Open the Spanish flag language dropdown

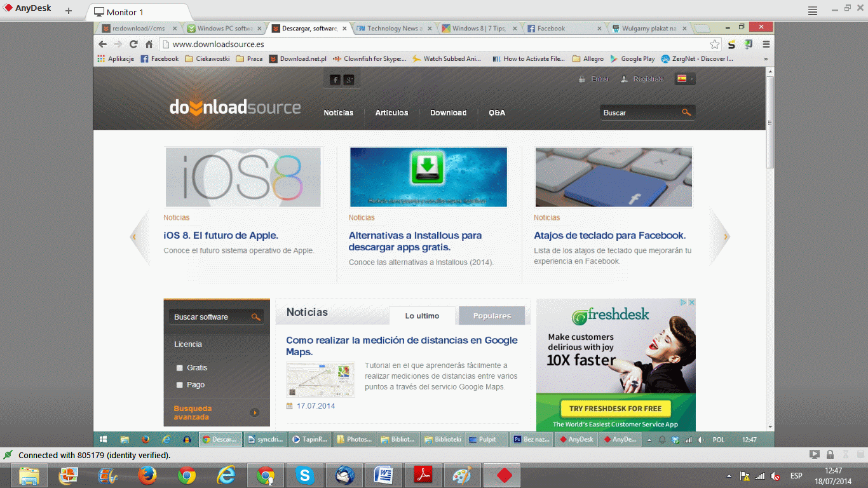coord(685,79)
